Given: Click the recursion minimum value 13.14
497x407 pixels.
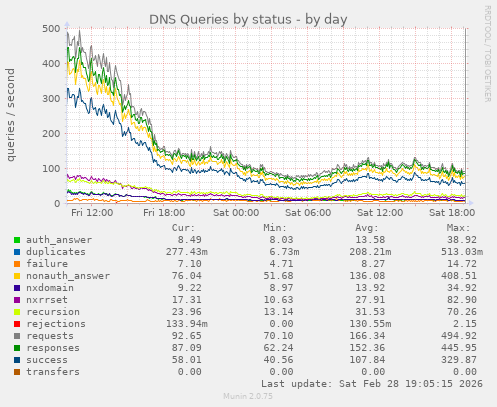Looking at the screenshot, I should pos(278,312).
